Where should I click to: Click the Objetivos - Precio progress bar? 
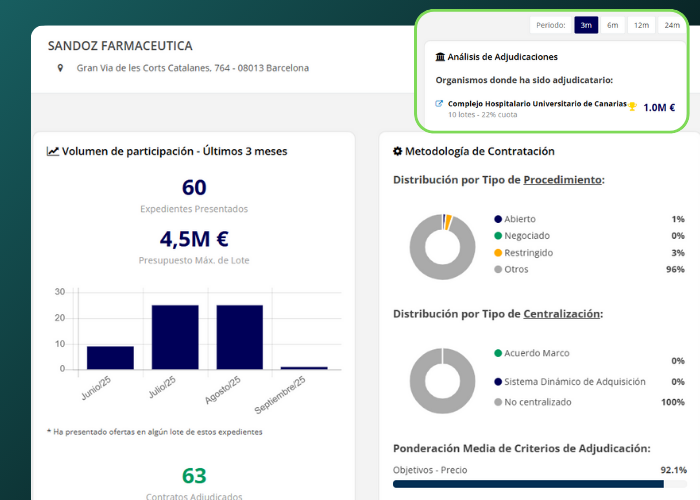(x=540, y=484)
